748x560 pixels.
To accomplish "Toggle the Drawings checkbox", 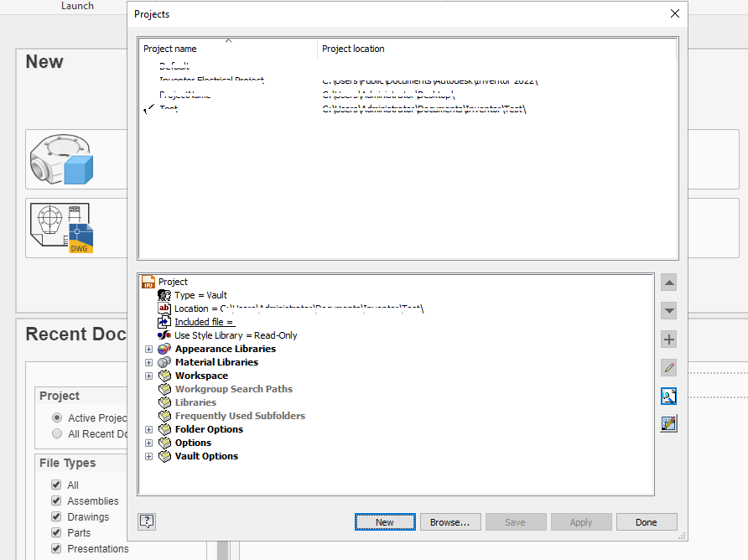I will click(x=56, y=516).
